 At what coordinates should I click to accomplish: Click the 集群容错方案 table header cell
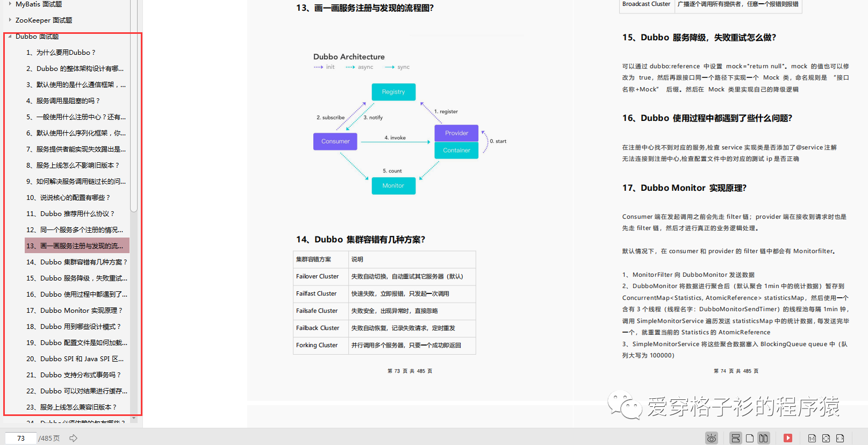point(321,259)
